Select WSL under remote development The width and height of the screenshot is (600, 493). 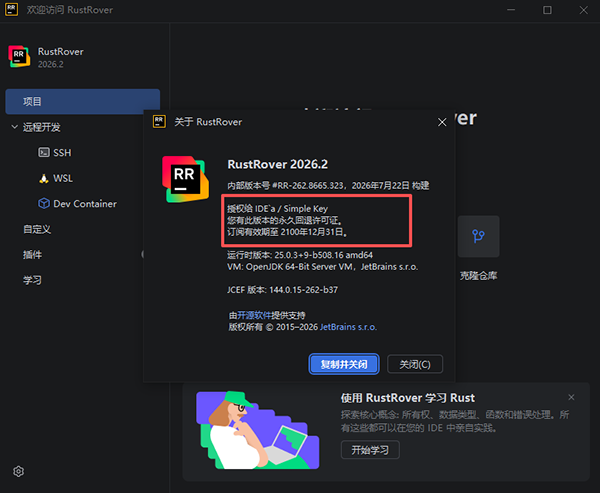pyautogui.click(x=63, y=178)
